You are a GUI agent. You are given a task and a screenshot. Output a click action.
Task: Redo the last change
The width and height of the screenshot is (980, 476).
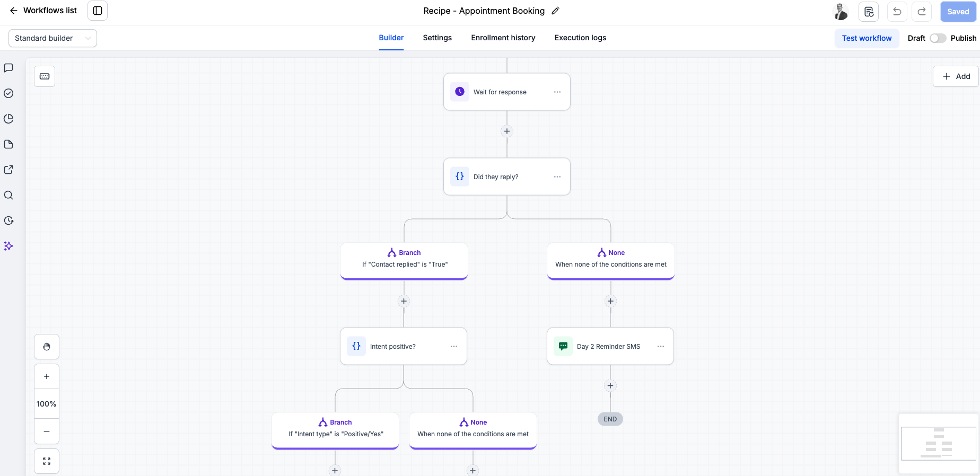click(x=922, y=12)
